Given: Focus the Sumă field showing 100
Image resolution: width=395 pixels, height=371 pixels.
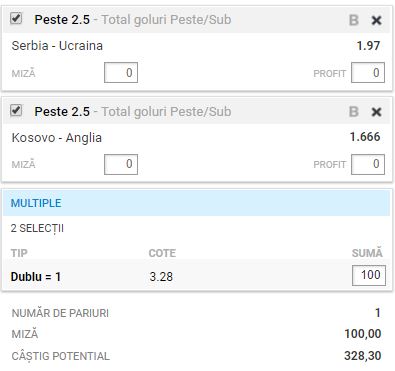Looking at the screenshot, I should [x=369, y=275].
